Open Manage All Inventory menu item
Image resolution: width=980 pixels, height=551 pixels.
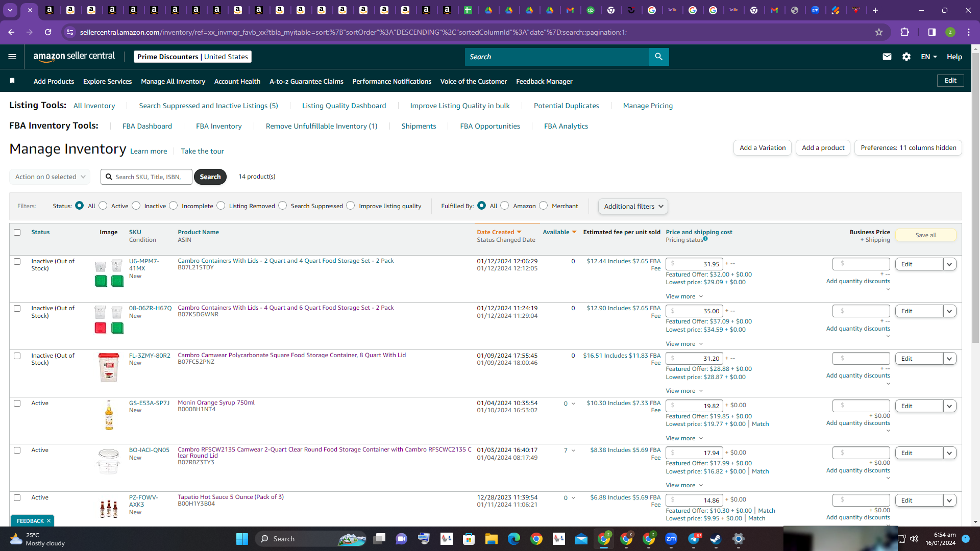pos(173,81)
